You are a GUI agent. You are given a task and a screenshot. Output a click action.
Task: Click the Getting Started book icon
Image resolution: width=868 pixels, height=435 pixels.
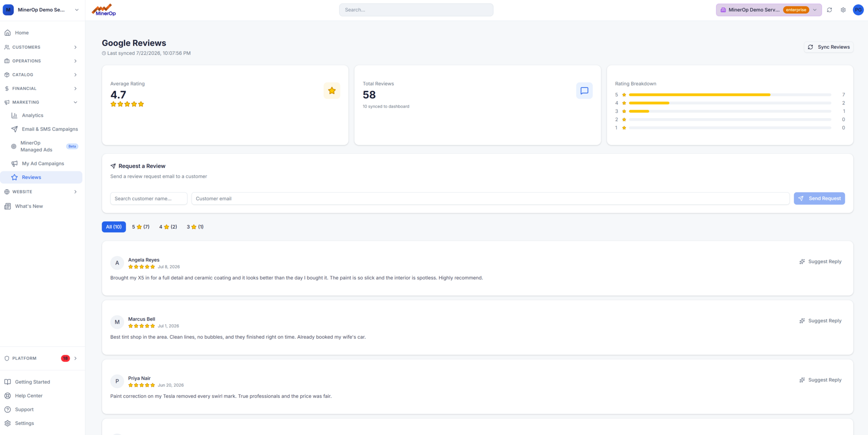point(7,382)
